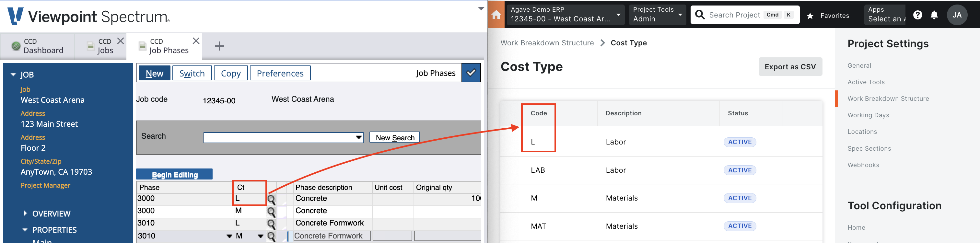Click the Status column header

[x=738, y=113]
